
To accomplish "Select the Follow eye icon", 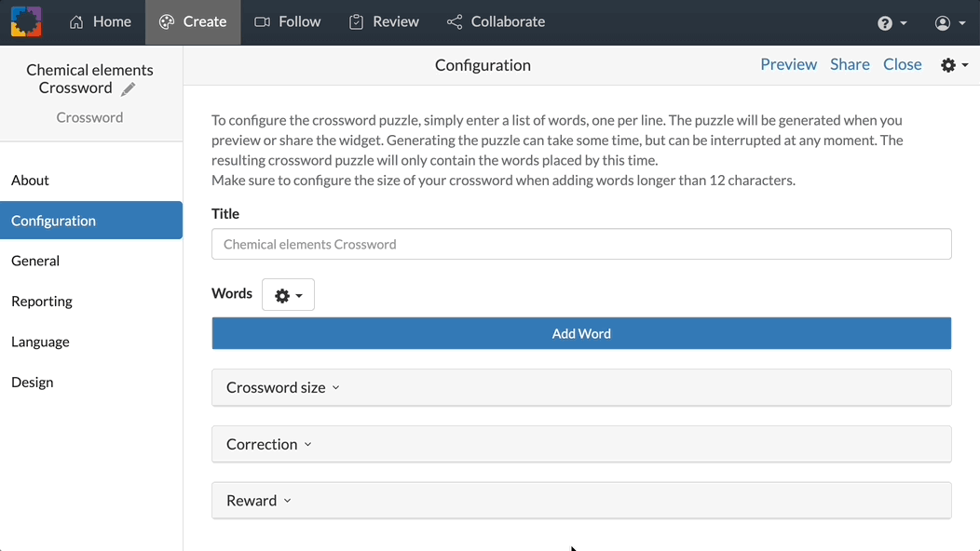I will click(x=262, y=20).
